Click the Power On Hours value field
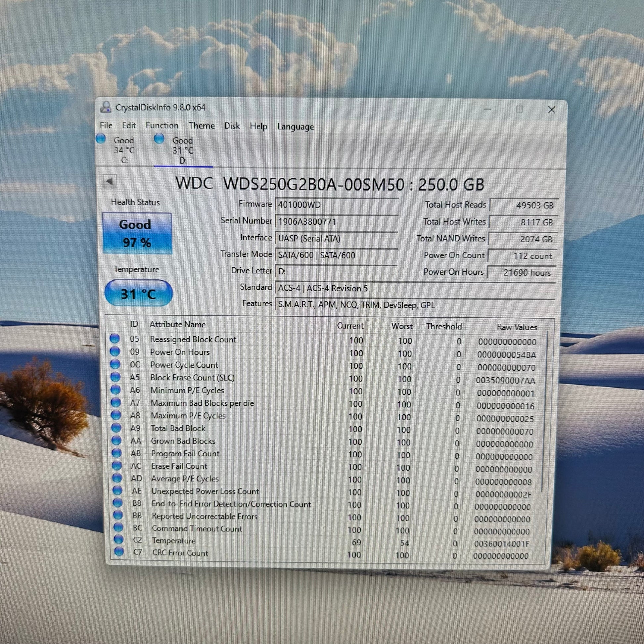644x644 pixels. tap(522, 272)
